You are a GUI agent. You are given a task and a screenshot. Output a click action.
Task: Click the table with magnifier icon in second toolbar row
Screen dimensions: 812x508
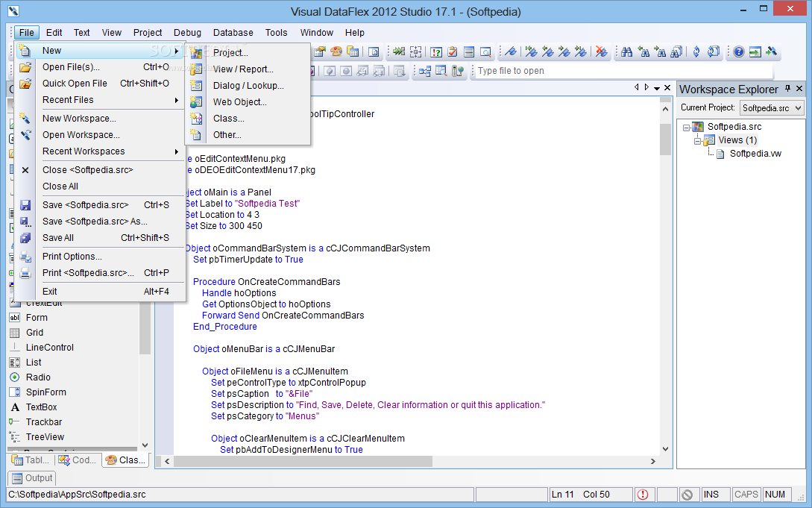point(441,71)
